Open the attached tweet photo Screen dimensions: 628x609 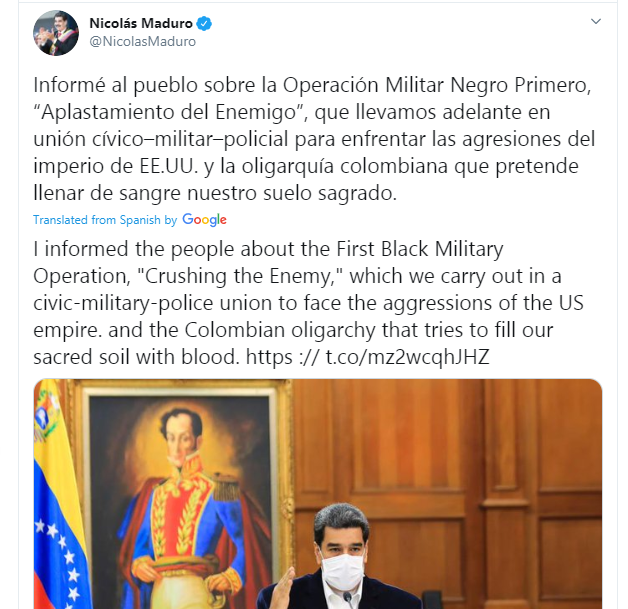(318, 494)
